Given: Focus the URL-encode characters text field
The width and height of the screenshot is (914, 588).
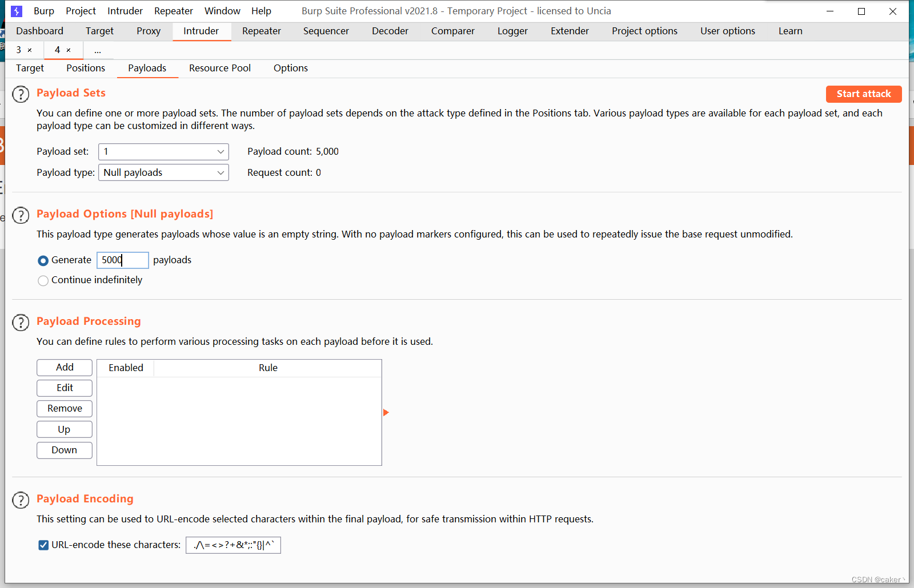Looking at the screenshot, I should point(233,545).
